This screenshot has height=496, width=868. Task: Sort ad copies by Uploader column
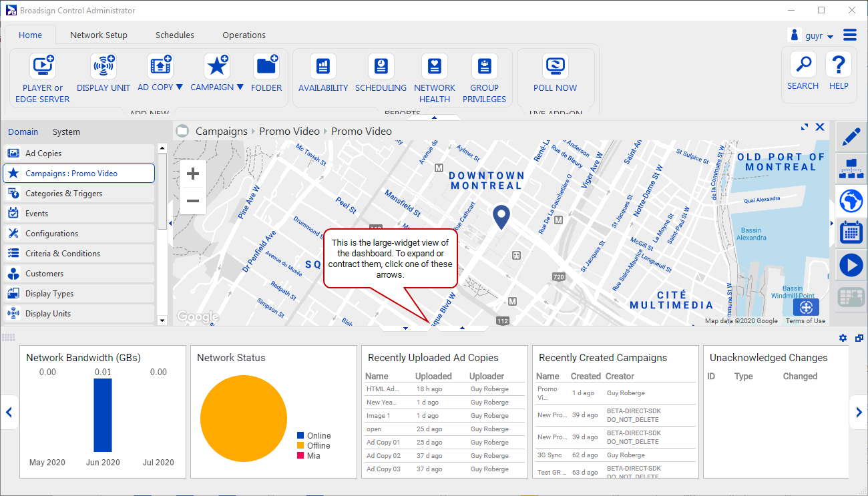click(487, 377)
